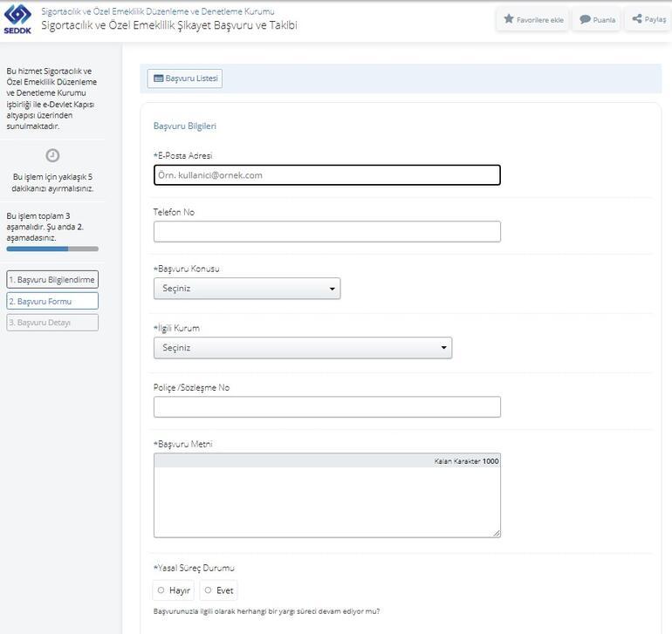Click the step progress bar in the sidebar
This screenshot has width=672, height=634.
[52, 249]
